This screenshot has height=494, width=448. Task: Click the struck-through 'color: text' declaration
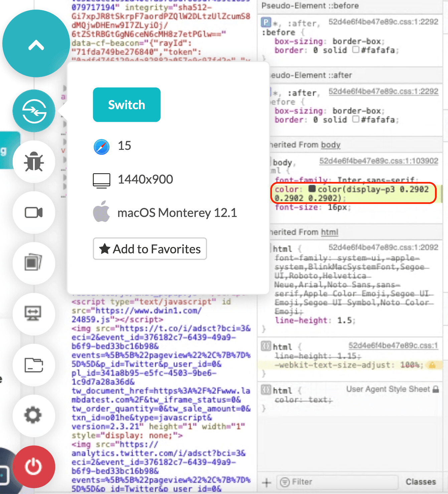click(303, 400)
